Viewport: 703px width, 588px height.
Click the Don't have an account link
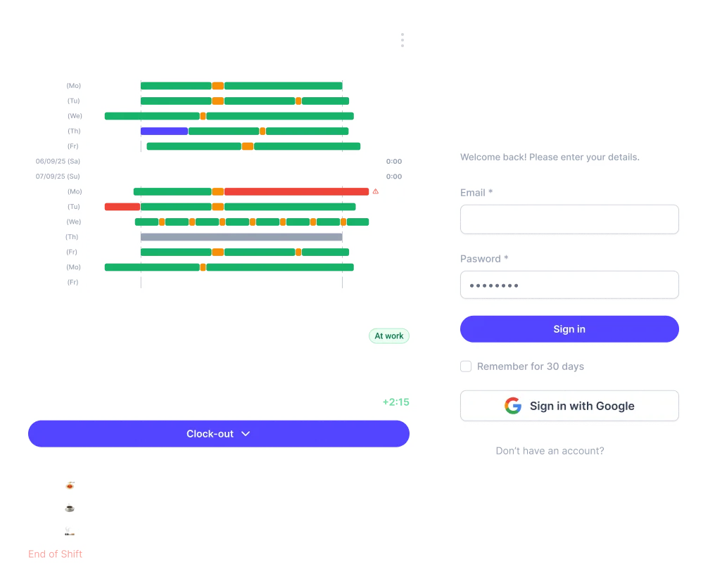point(550,451)
